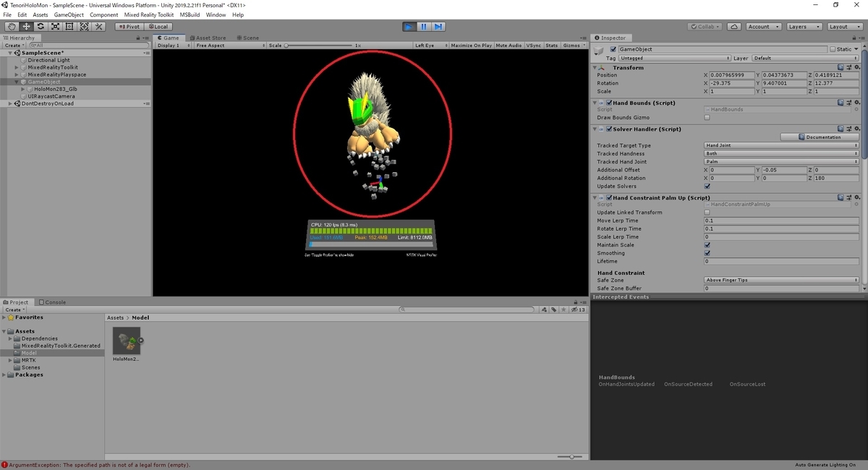Select the Rect tool in the toolbar
The image size is (868, 470).
pyautogui.click(x=69, y=27)
